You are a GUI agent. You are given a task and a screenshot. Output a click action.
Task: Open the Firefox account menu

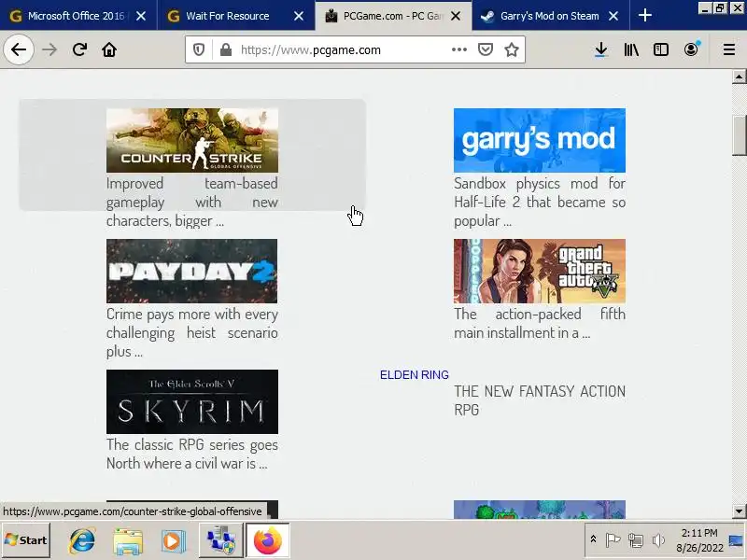click(x=691, y=49)
